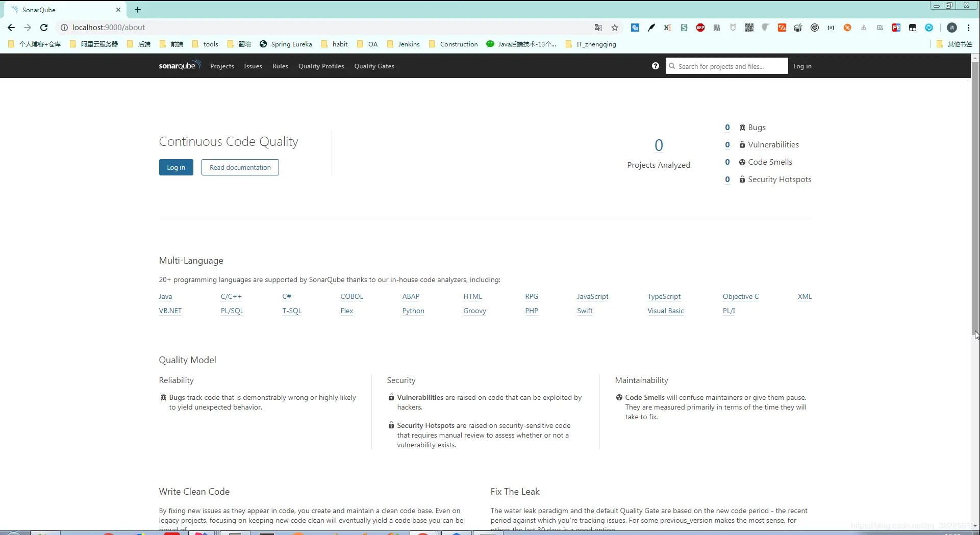980x535 pixels.
Task: Bookmark this page using the star icon
Action: click(615, 28)
